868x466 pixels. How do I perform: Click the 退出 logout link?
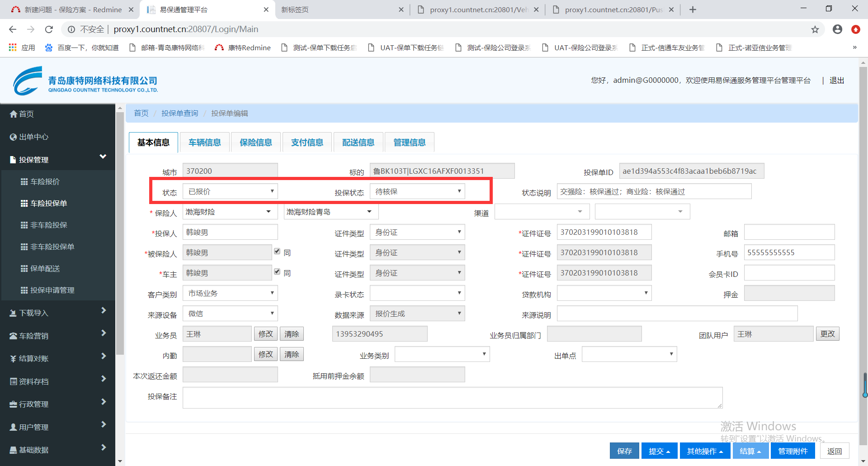click(x=837, y=81)
